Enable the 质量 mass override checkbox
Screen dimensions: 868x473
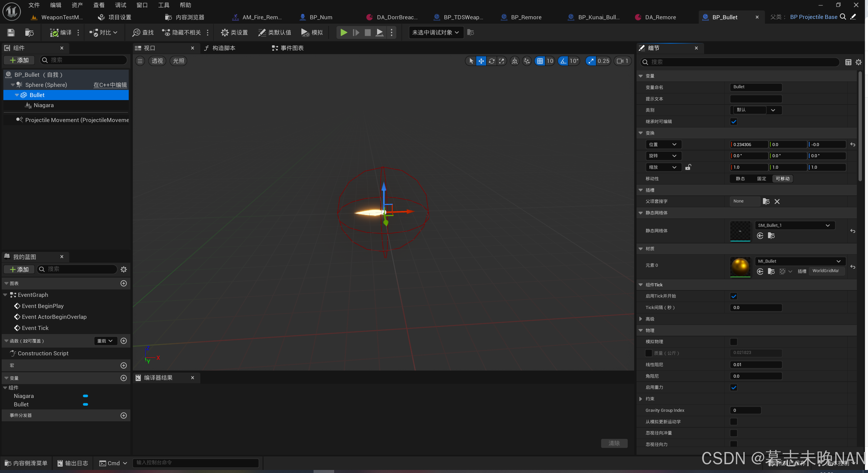tap(649, 353)
